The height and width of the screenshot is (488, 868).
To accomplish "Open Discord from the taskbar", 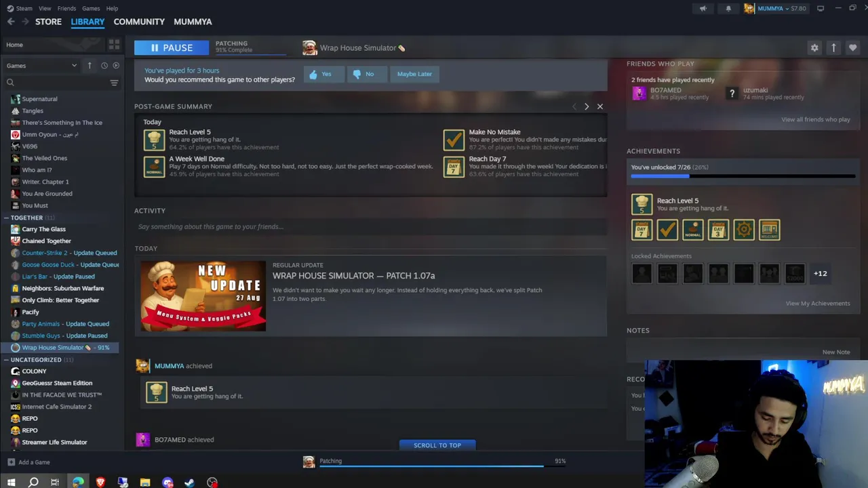I will [x=167, y=483].
